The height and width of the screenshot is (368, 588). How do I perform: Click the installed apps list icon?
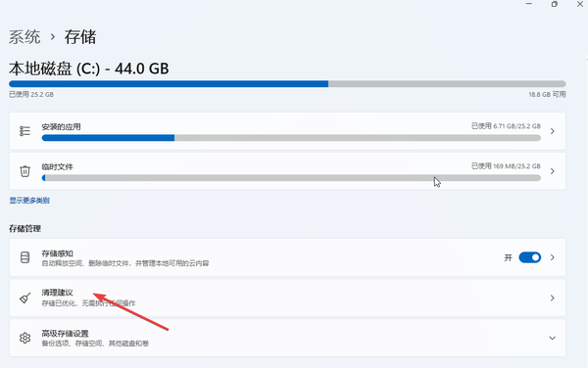(24, 131)
